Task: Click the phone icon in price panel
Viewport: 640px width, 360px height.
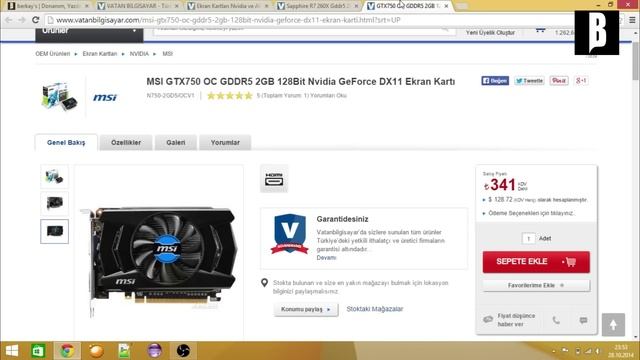Action: [x=556, y=320]
